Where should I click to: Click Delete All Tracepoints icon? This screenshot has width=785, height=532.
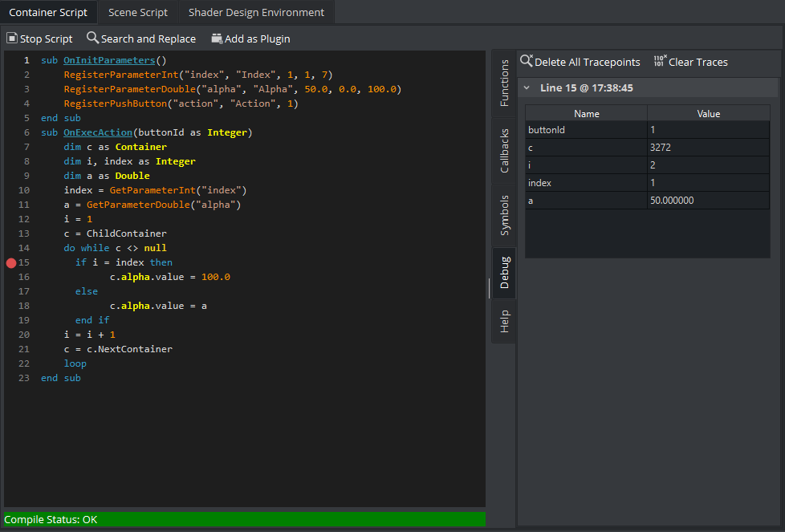pos(527,61)
